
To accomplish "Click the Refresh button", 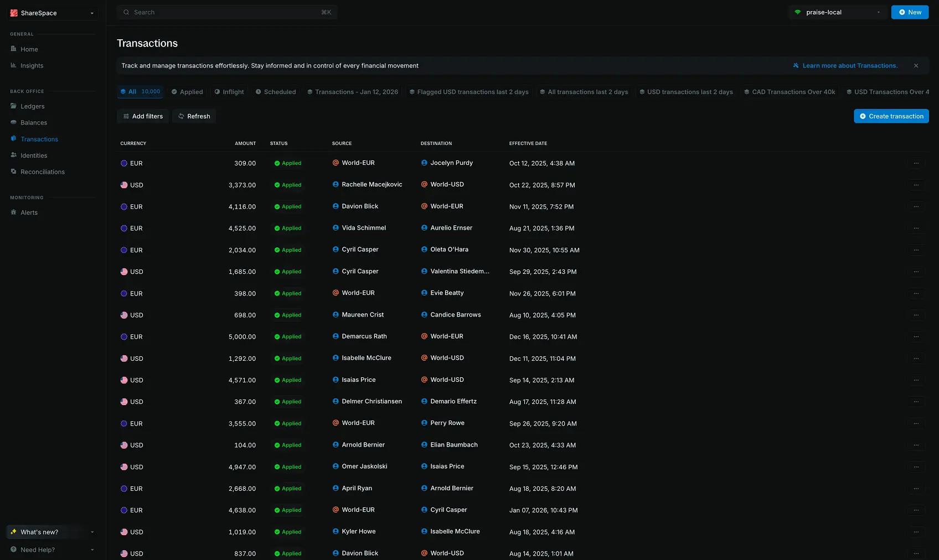I will pyautogui.click(x=194, y=116).
